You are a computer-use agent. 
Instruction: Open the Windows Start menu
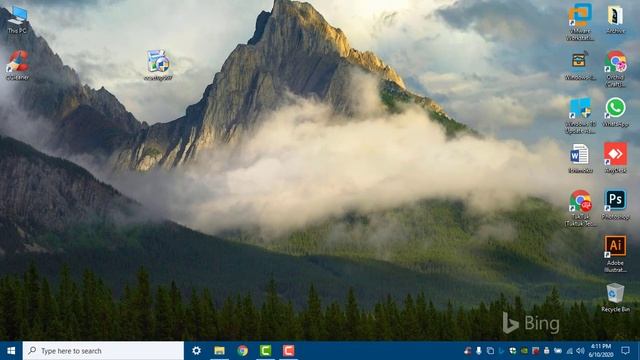pyautogui.click(x=11, y=351)
